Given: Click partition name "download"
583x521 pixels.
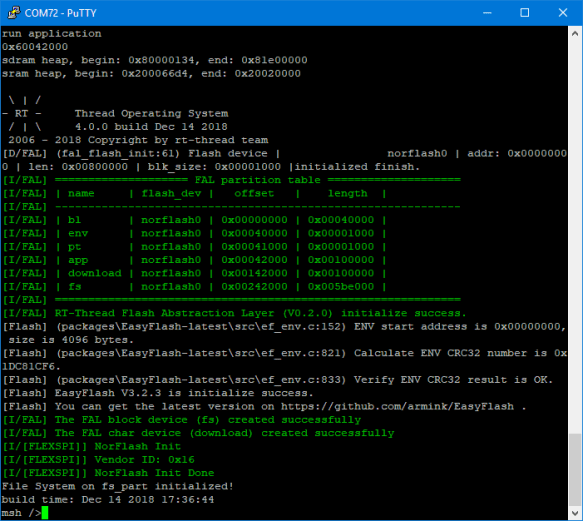Looking at the screenshot, I should pyautogui.click(x=94, y=273).
